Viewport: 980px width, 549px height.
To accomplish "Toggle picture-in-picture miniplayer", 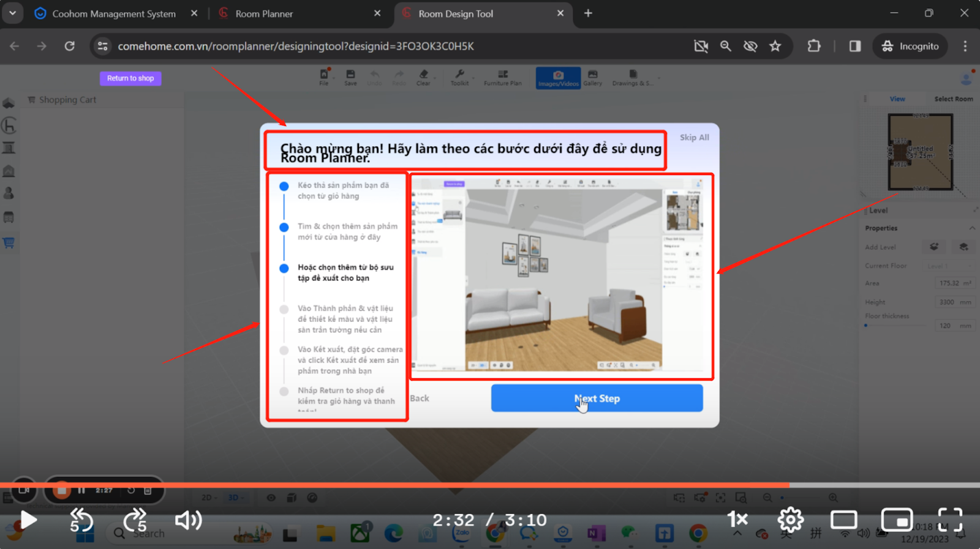I will click(x=897, y=520).
